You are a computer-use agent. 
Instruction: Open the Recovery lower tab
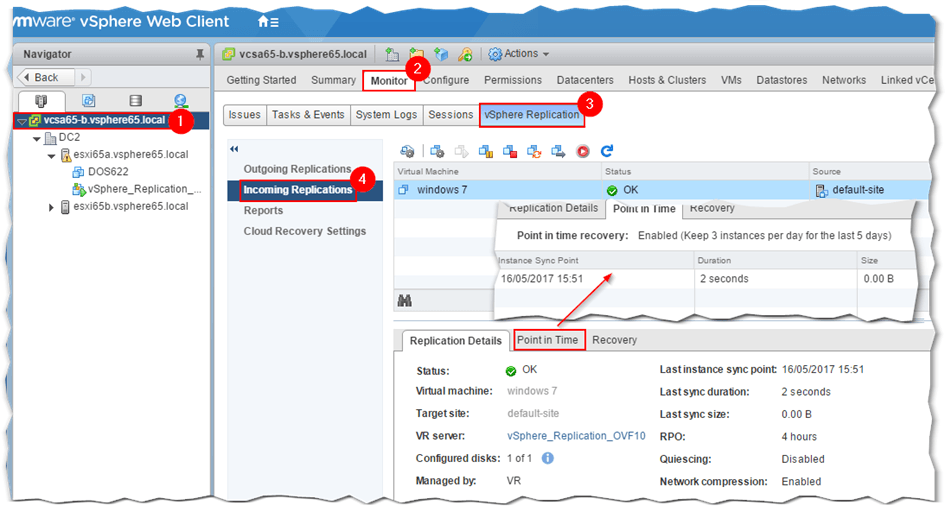point(614,340)
